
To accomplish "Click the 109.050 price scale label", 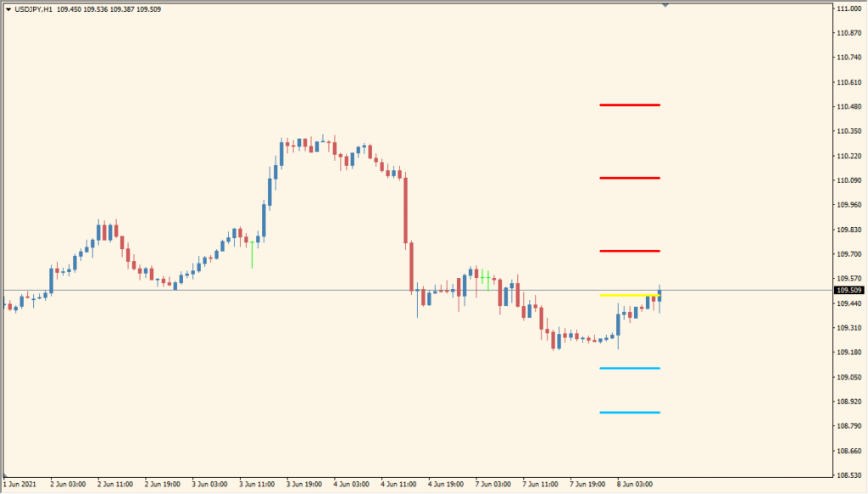I will (x=849, y=377).
